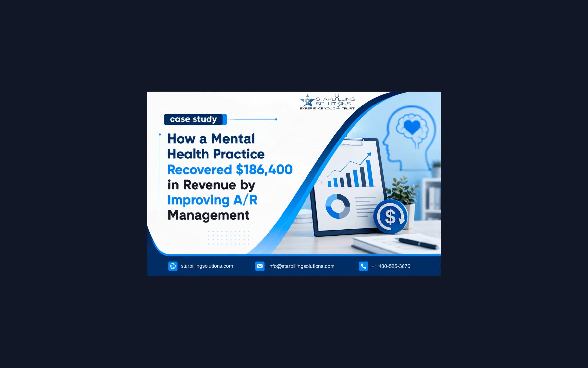588x368 pixels.
Task: Click 'Health Practice' headline line
Action: (216, 154)
